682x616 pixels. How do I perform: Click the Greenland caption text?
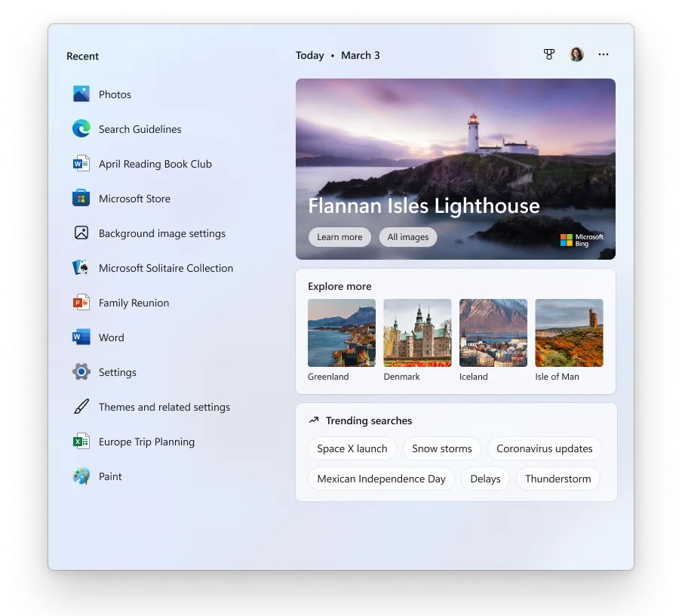[x=328, y=377]
